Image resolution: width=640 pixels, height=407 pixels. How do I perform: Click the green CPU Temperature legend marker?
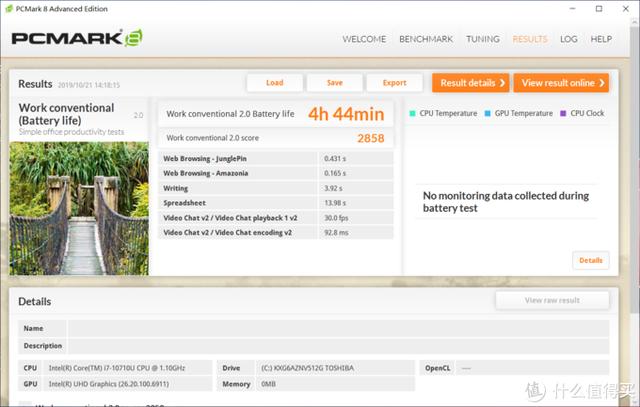[412, 113]
